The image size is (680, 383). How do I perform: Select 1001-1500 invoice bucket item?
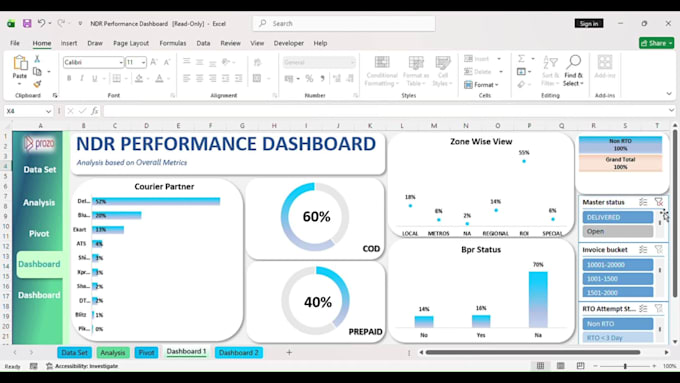click(618, 278)
